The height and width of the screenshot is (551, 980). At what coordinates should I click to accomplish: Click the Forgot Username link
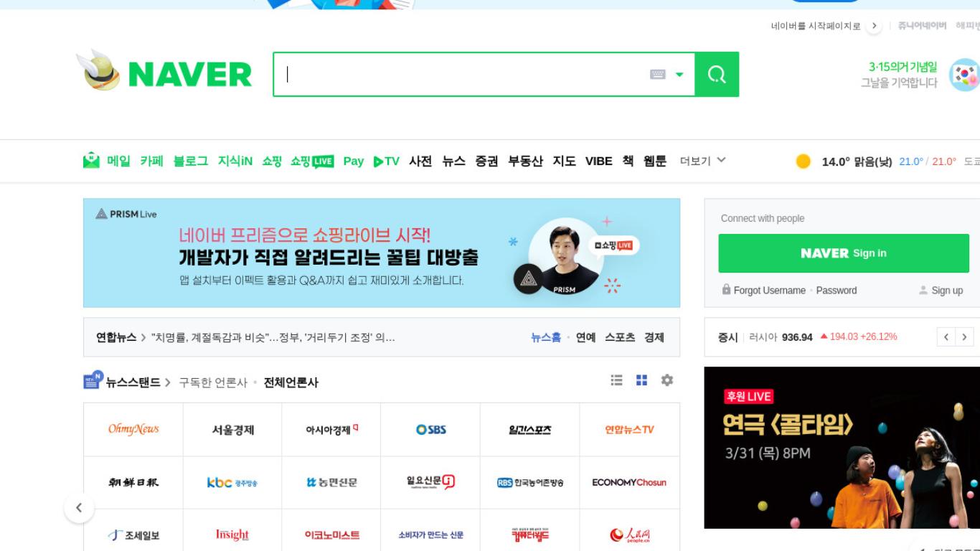click(769, 291)
